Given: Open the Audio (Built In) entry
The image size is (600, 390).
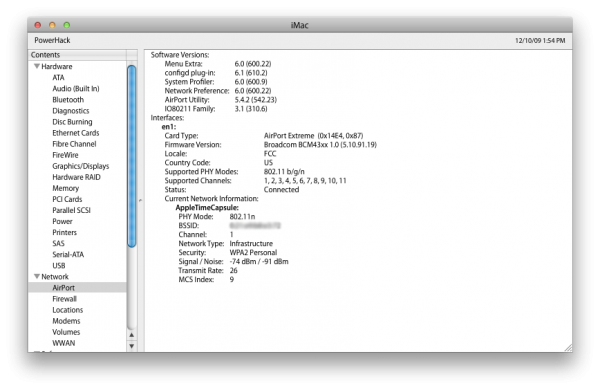Looking at the screenshot, I should (x=76, y=88).
